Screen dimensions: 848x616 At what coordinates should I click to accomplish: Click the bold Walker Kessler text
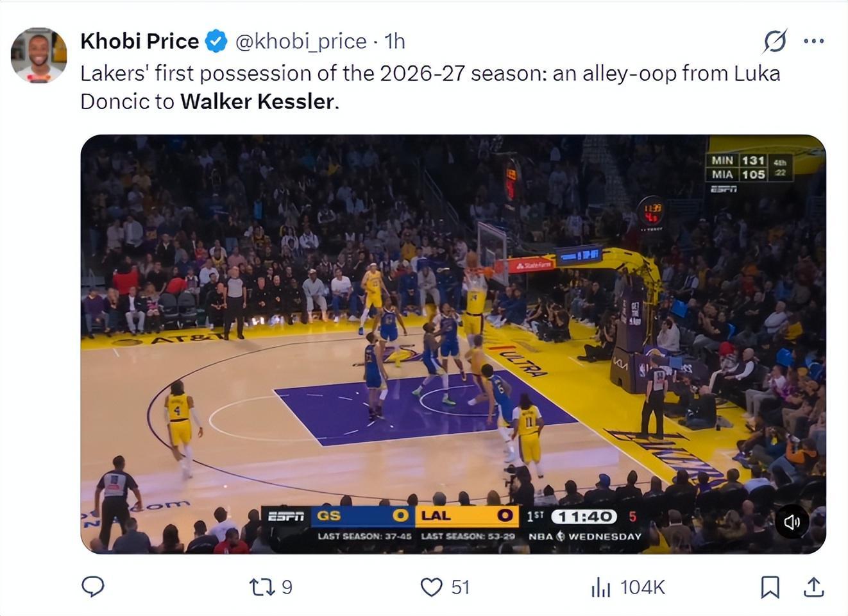coord(257,101)
